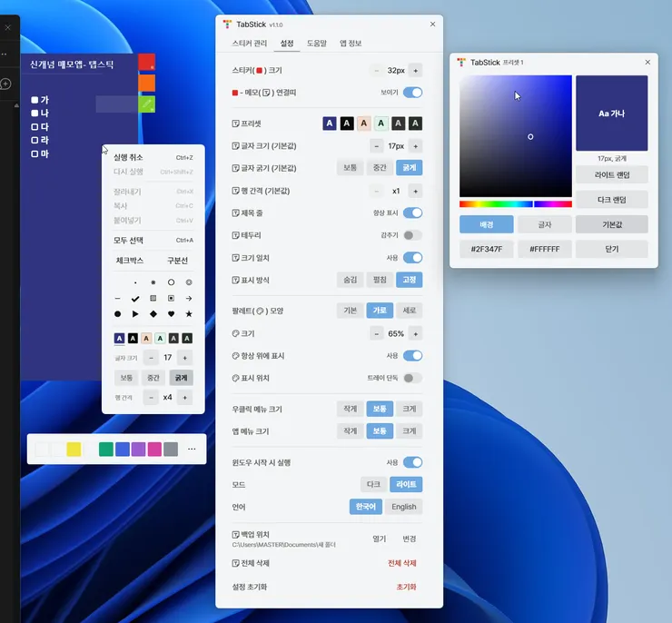Viewport: 672px width, 623px height.
Task: Select 모두 선택 in the context menu
Action: 153,241
